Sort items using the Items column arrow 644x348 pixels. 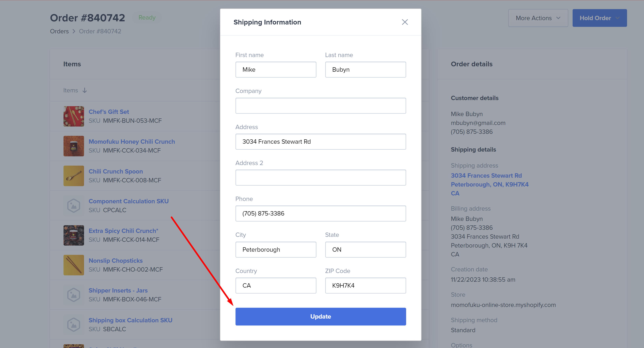(x=85, y=90)
